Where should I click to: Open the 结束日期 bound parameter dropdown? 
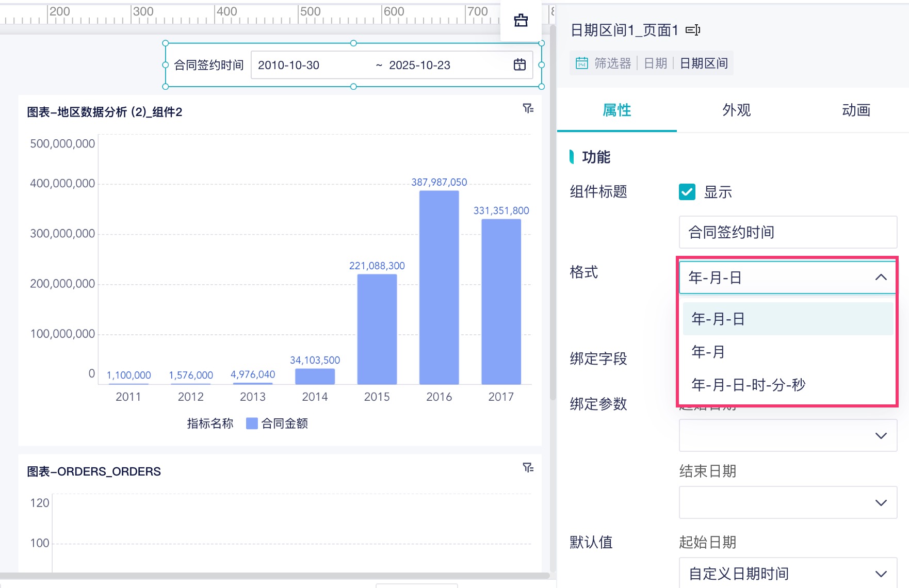[788, 502]
